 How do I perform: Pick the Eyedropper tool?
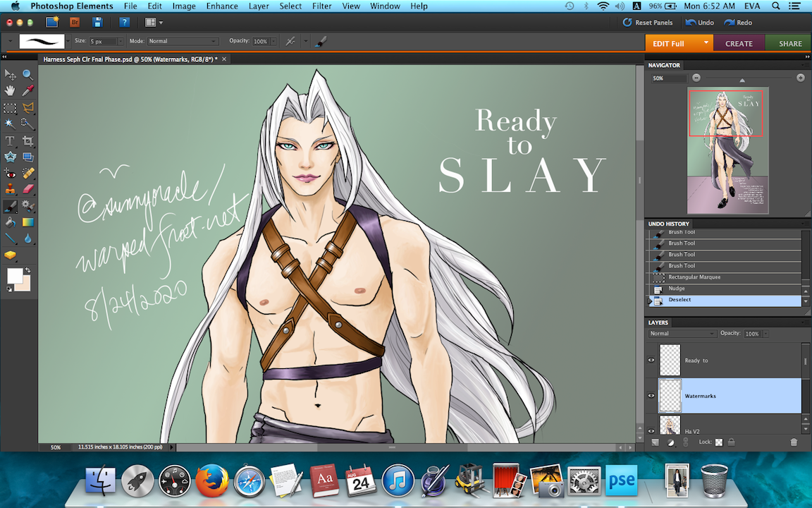click(x=28, y=91)
